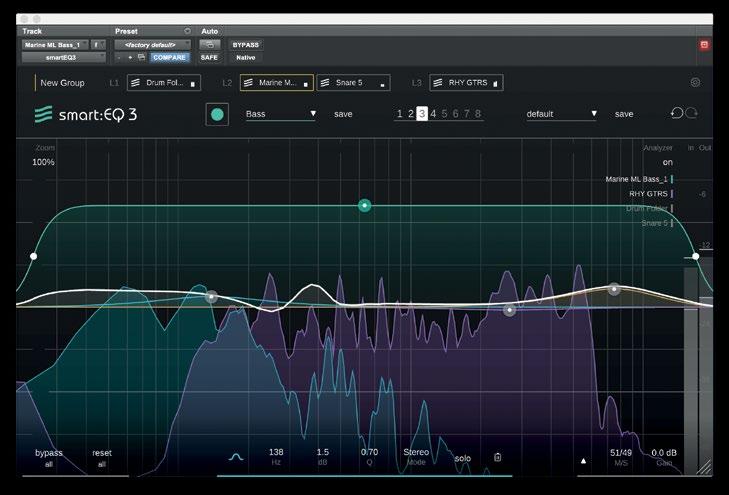The image size is (729, 495).
Task: Click the Snare 5 track stripes icon
Action: pos(325,83)
